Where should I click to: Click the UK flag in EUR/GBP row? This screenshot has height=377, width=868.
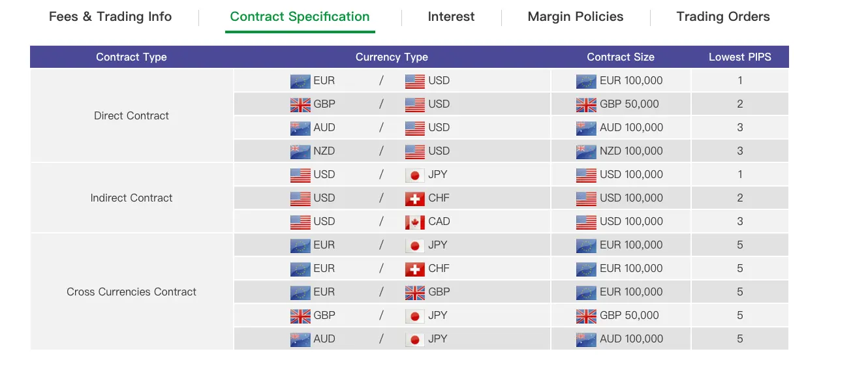(x=415, y=292)
